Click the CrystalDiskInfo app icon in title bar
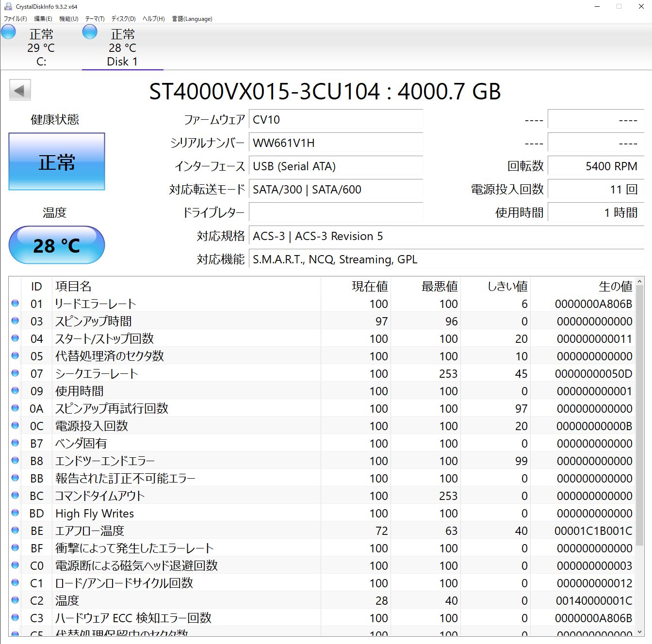The image size is (652, 644). (8, 6)
